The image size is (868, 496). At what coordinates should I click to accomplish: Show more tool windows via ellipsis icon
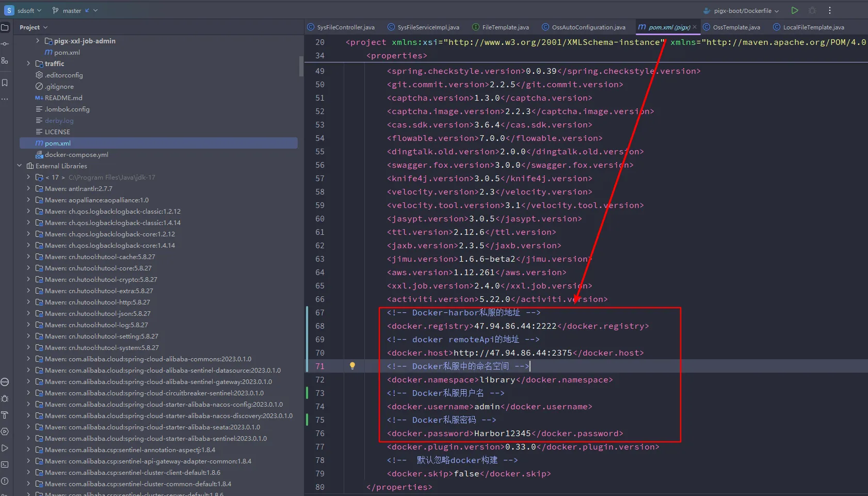pyautogui.click(x=5, y=99)
